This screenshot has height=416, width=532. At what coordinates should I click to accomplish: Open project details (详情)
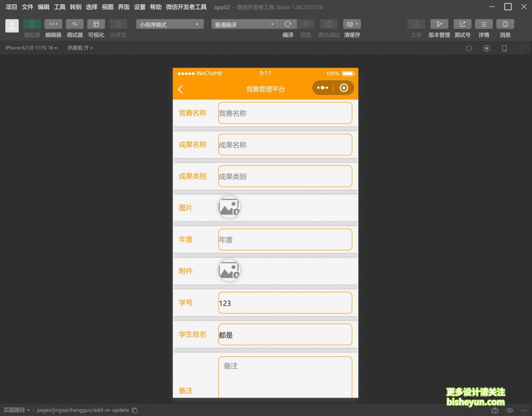point(484,24)
